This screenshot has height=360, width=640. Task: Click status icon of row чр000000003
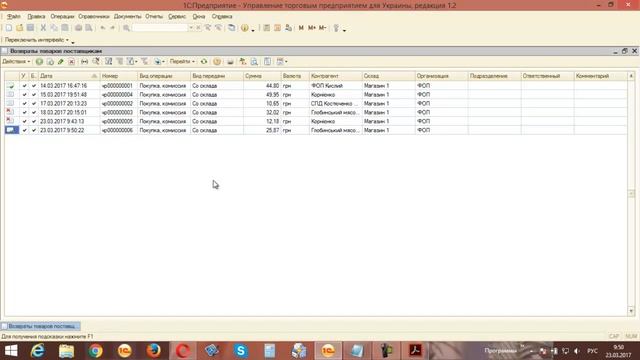tap(11, 112)
